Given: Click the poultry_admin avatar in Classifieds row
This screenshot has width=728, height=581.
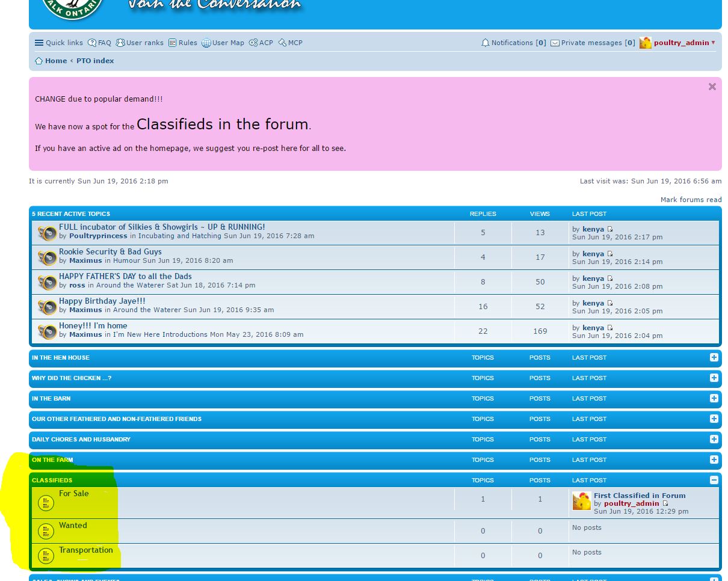Looking at the screenshot, I should [x=581, y=501].
